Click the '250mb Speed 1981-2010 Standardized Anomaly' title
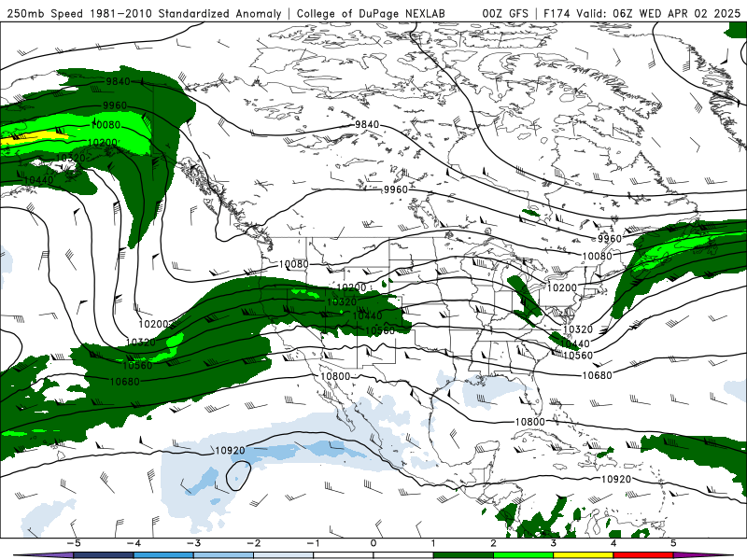Image resolution: width=747 pixels, height=560 pixels. 144,13
